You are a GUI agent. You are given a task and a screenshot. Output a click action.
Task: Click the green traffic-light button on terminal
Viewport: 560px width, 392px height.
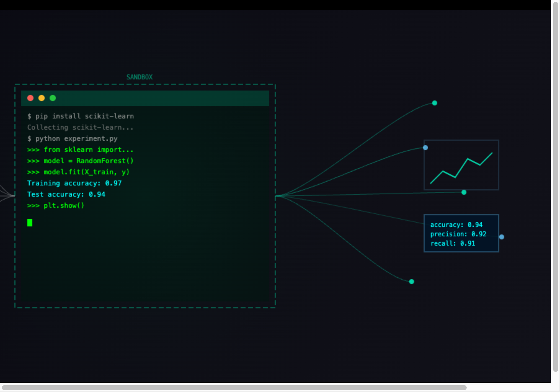coord(53,98)
